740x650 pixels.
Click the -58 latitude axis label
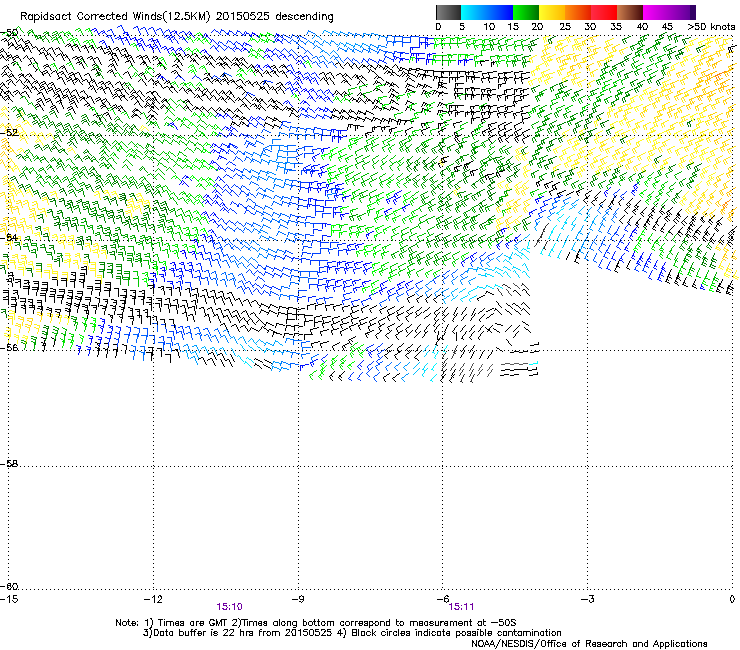tap(9, 464)
